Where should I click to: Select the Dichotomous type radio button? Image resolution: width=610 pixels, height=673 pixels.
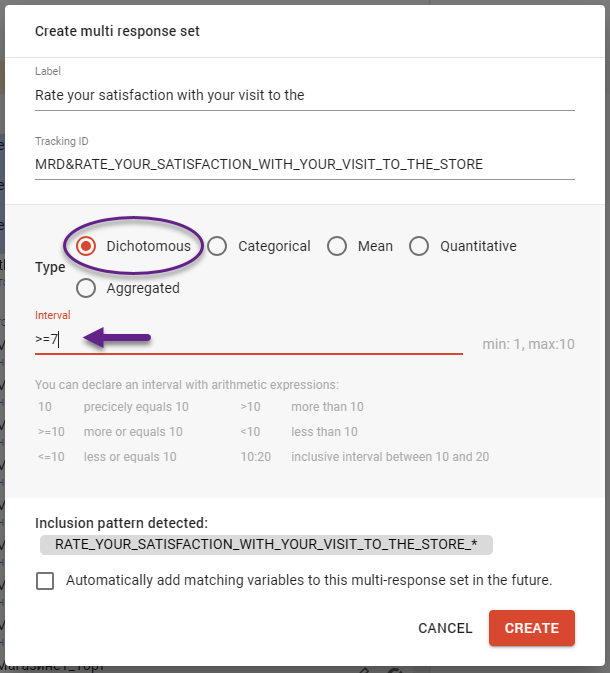tap(87, 246)
